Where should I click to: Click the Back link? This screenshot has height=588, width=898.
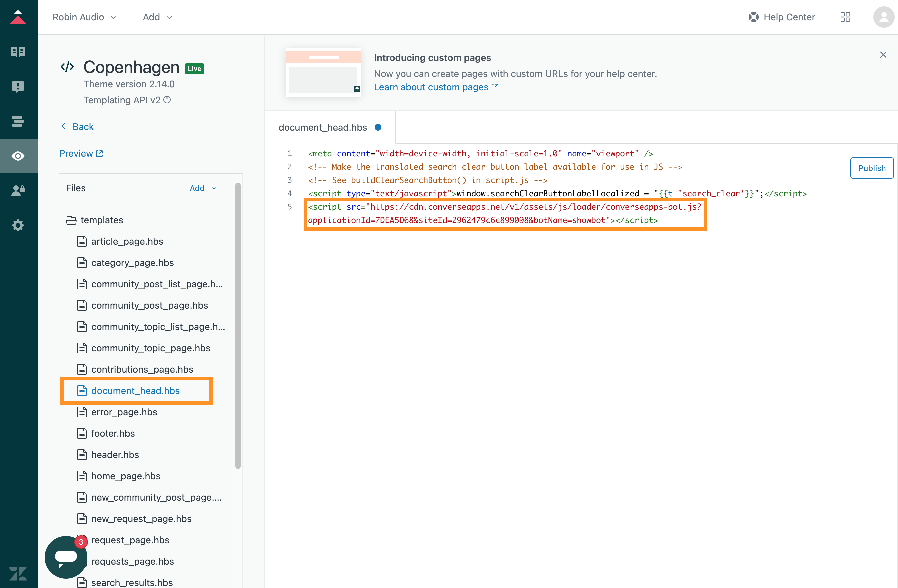77,126
